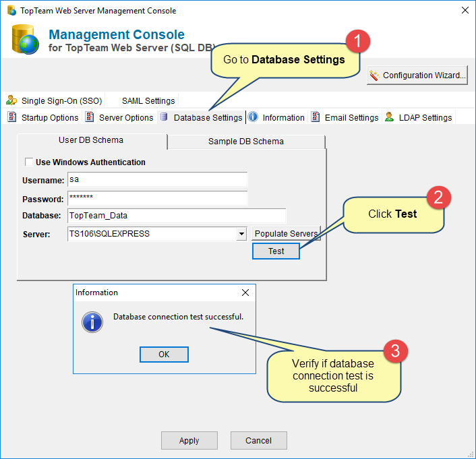Click the blue Information tab icon

pos(253,117)
